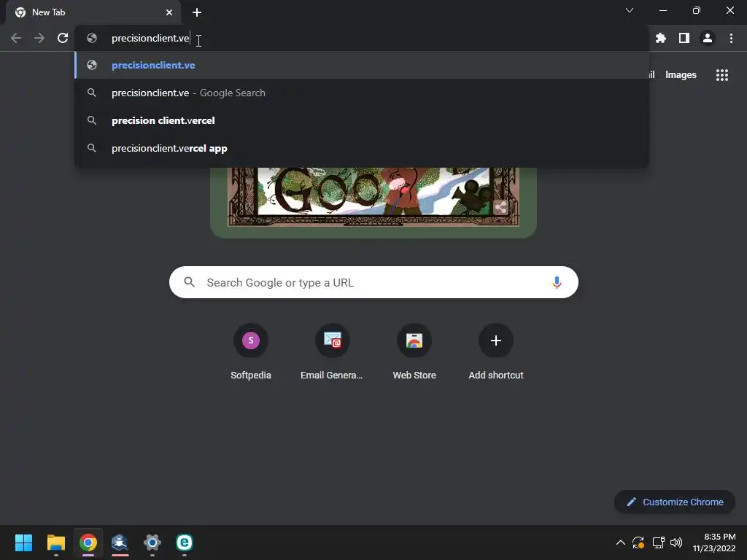
Task: Open Chrome three-dot menu
Action: click(x=731, y=38)
